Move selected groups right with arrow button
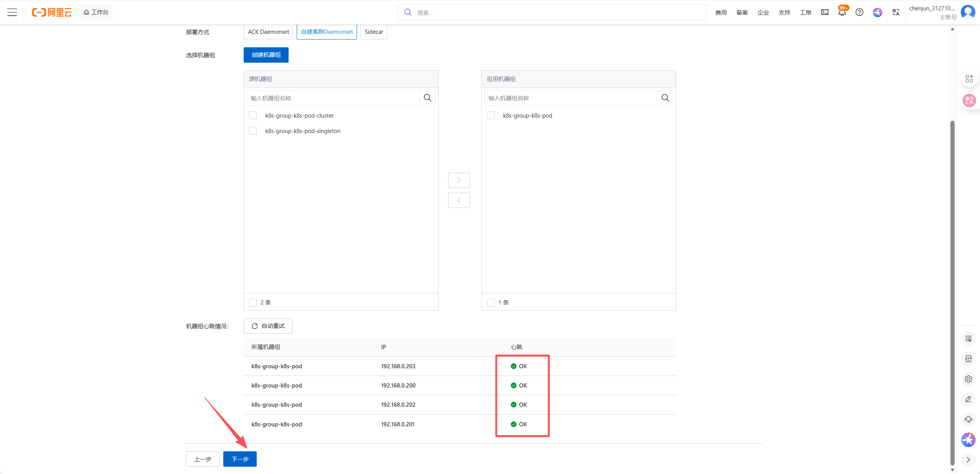Image resolution: width=980 pixels, height=474 pixels. tap(459, 180)
